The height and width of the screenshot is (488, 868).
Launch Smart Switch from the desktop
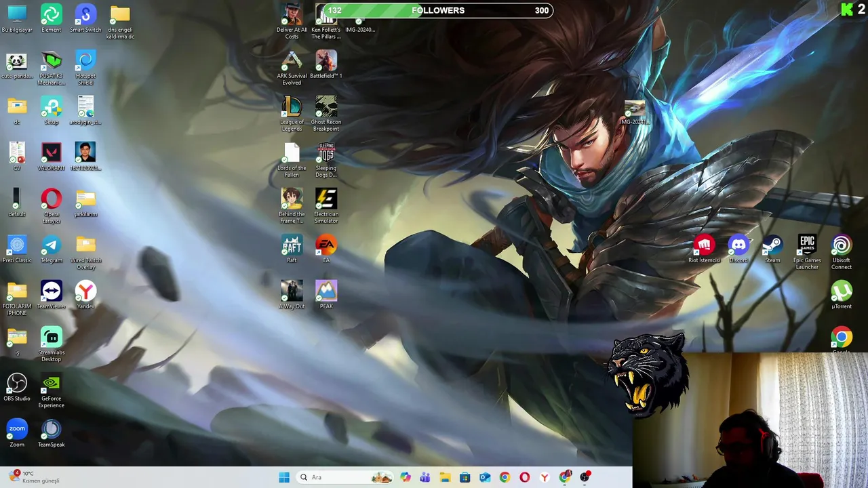pos(85,18)
